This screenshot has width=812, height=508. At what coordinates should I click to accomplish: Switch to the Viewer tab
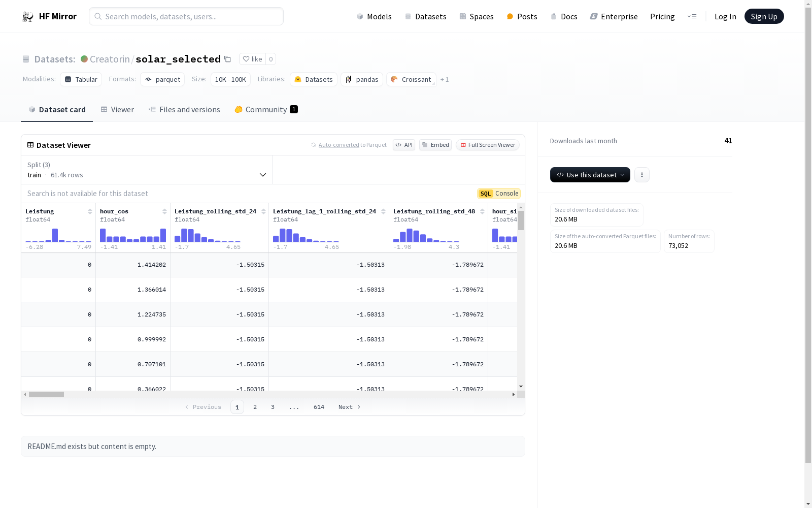point(117,110)
